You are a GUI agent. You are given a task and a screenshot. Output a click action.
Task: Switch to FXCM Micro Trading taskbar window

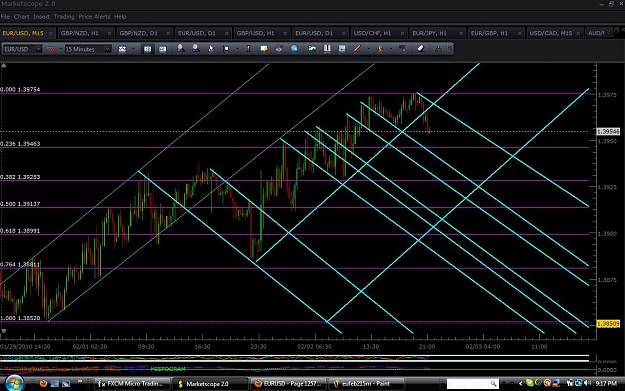pyautogui.click(x=132, y=384)
